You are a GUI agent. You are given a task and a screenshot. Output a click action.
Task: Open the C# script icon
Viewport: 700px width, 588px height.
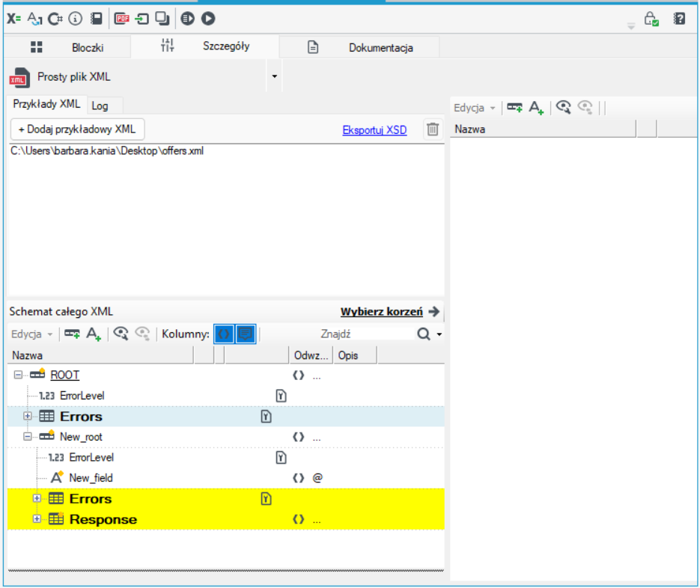point(55,19)
